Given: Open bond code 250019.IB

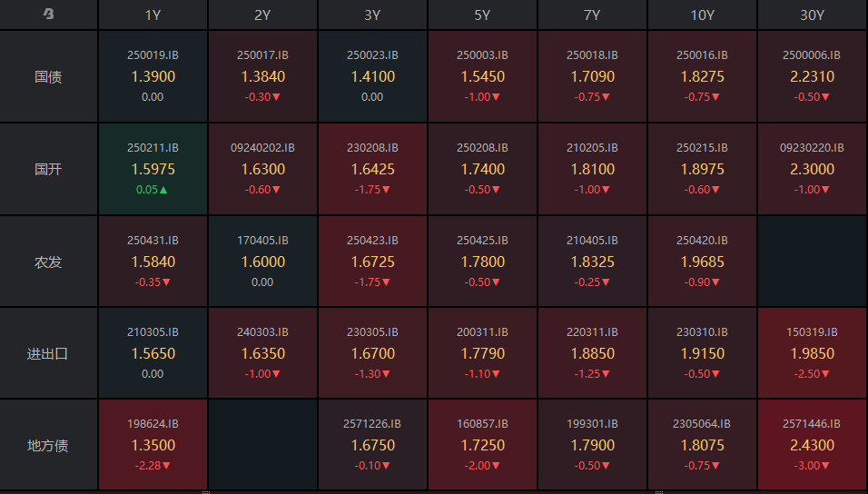Looking at the screenshot, I should [153, 55].
